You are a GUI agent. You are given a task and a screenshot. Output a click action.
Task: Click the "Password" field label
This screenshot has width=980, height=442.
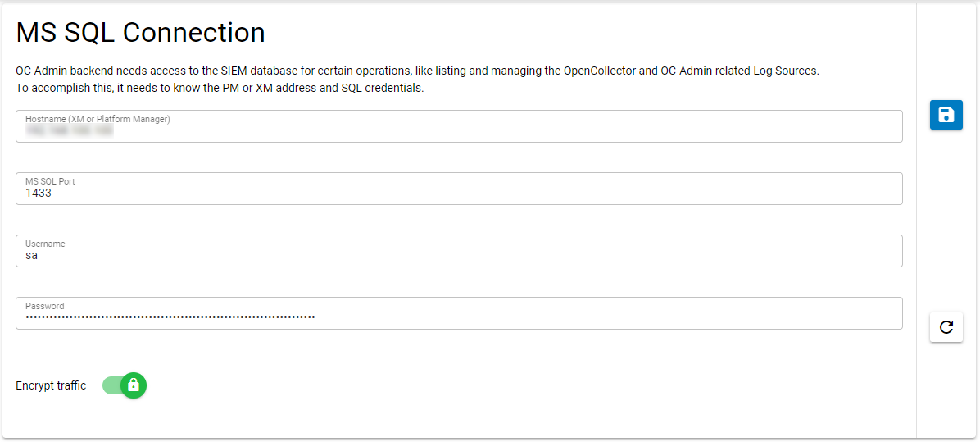click(44, 306)
